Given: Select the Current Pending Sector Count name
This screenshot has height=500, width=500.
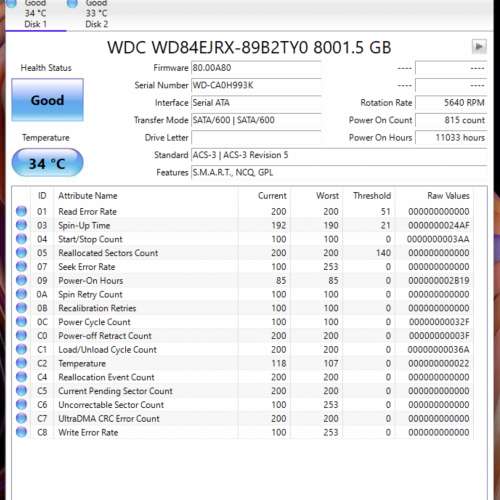Looking at the screenshot, I should click(115, 391).
